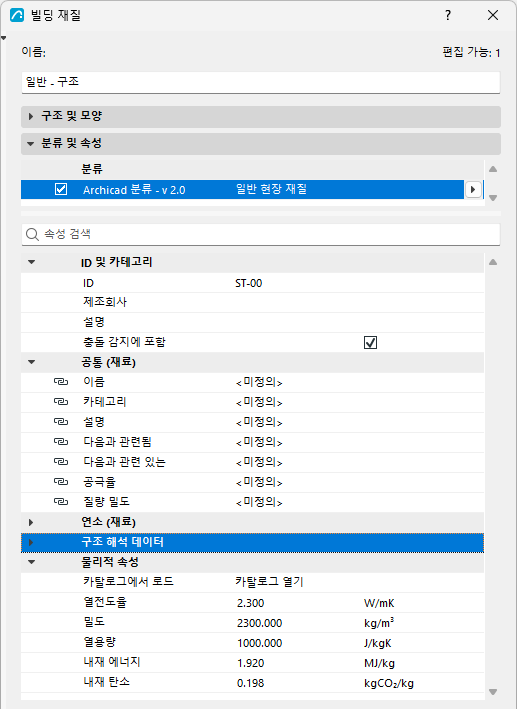Collapse the ID 및 카테고리 group
517x709 pixels.
tap(31, 262)
